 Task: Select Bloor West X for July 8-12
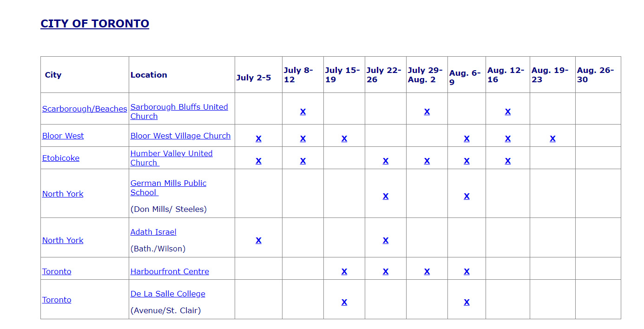(303, 138)
